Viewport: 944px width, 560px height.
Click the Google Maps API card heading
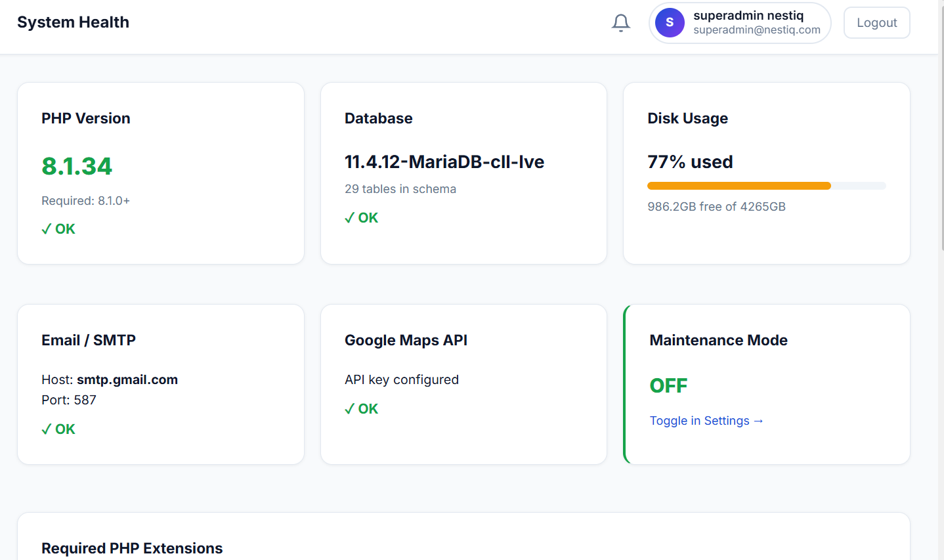[x=406, y=340]
